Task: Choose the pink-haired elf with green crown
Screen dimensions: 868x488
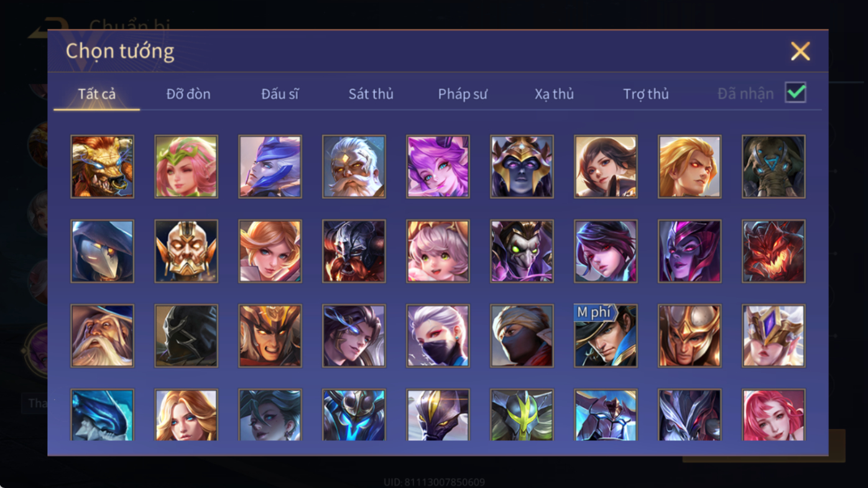Action: click(x=186, y=167)
